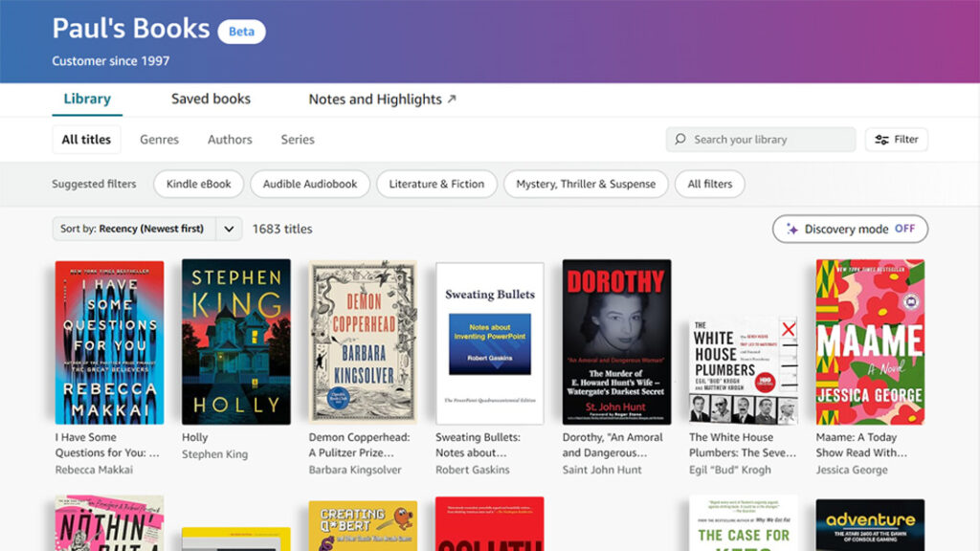Click the Filter sliders icon
Screen dimensions: 980x551
pyautogui.click(x=881, y=140)
